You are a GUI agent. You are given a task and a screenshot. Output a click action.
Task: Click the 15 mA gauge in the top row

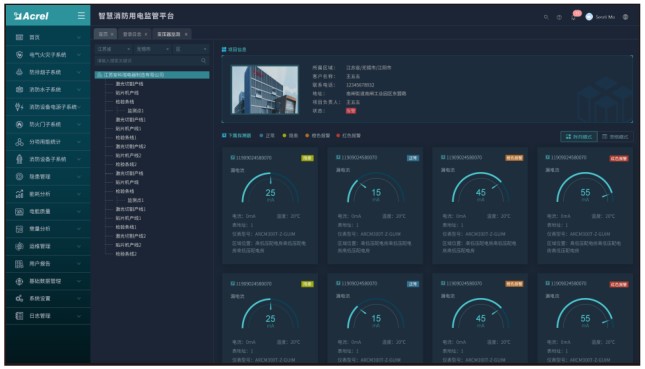click(x=376, y=188)
